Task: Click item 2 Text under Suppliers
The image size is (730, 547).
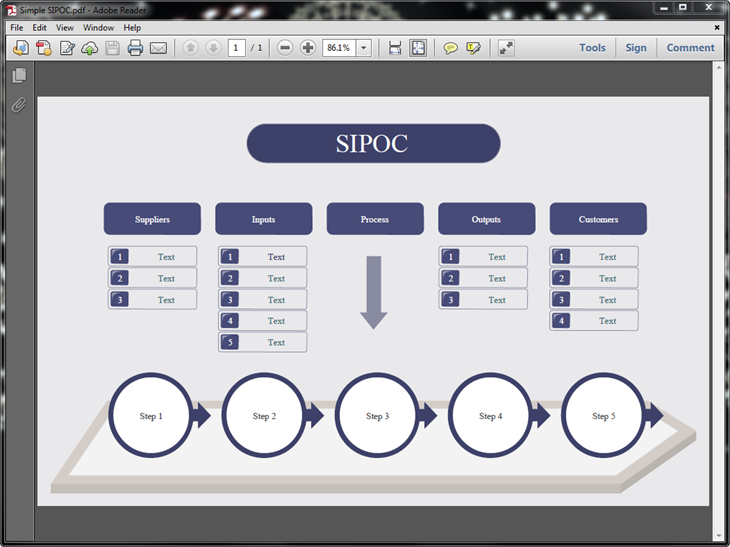Action: point(153,278)
